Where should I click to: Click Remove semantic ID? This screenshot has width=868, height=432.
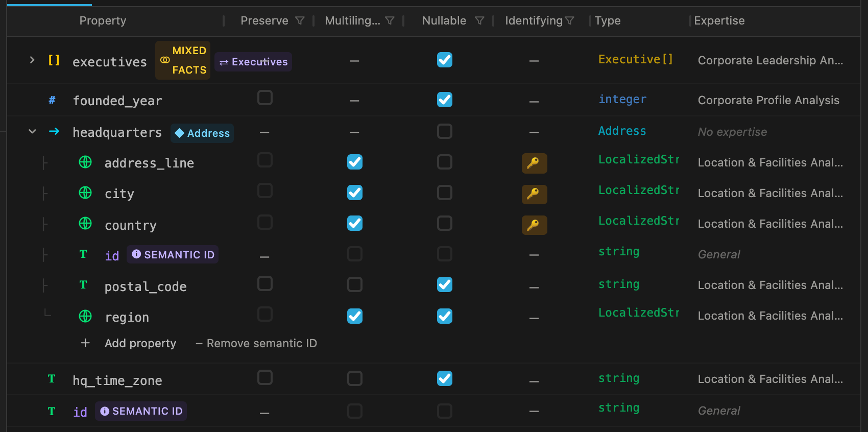[256, 343]
